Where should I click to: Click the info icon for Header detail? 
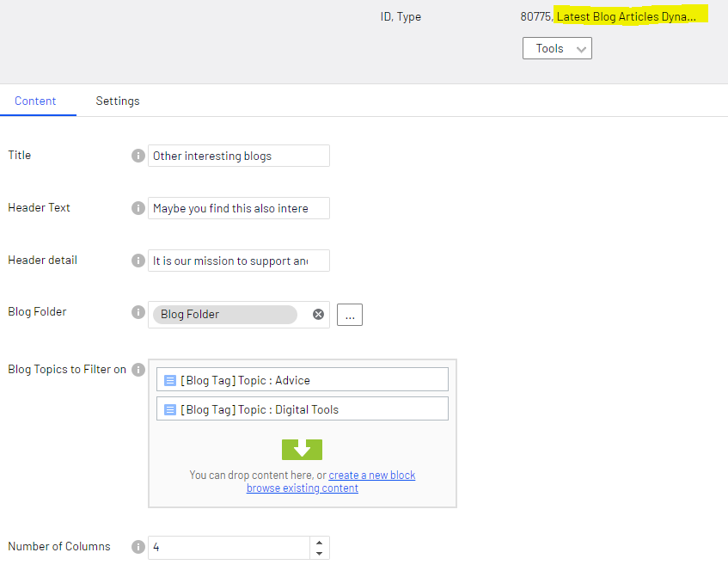click(138, 261)
